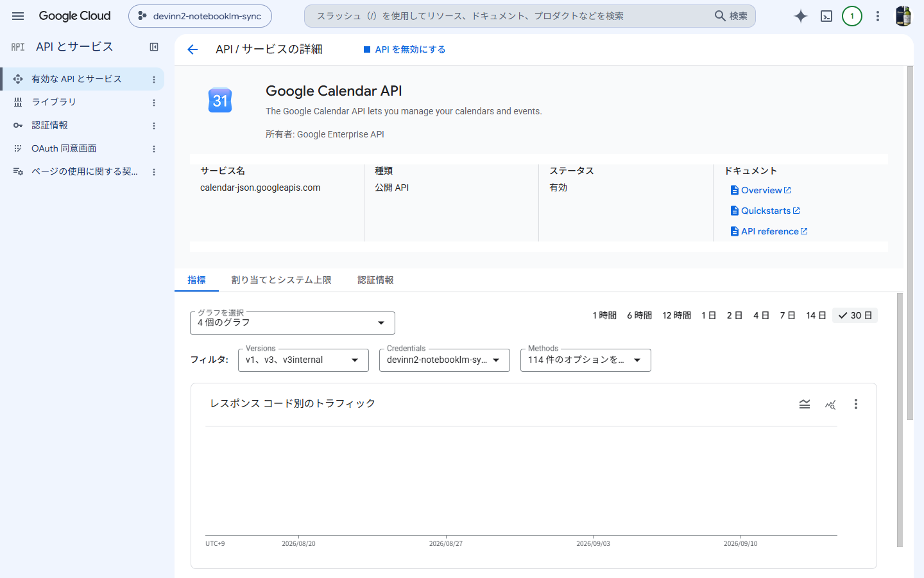This screenshot has width=924, height=578.
Task: Toggle the chart legend icon
Action: 805,404
